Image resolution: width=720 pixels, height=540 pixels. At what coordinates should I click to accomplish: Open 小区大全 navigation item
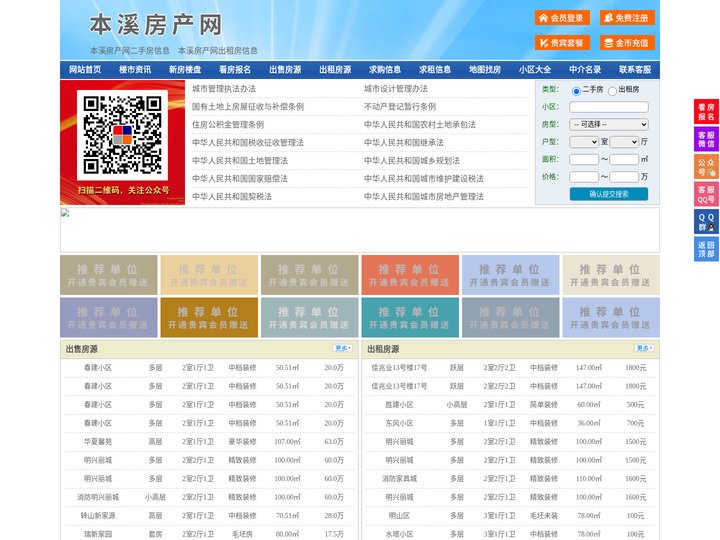coord(535,70)
